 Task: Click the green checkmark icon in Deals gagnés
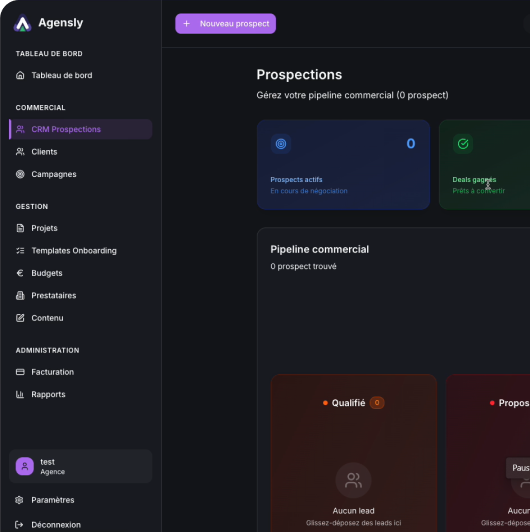click(x=463, y=144)
